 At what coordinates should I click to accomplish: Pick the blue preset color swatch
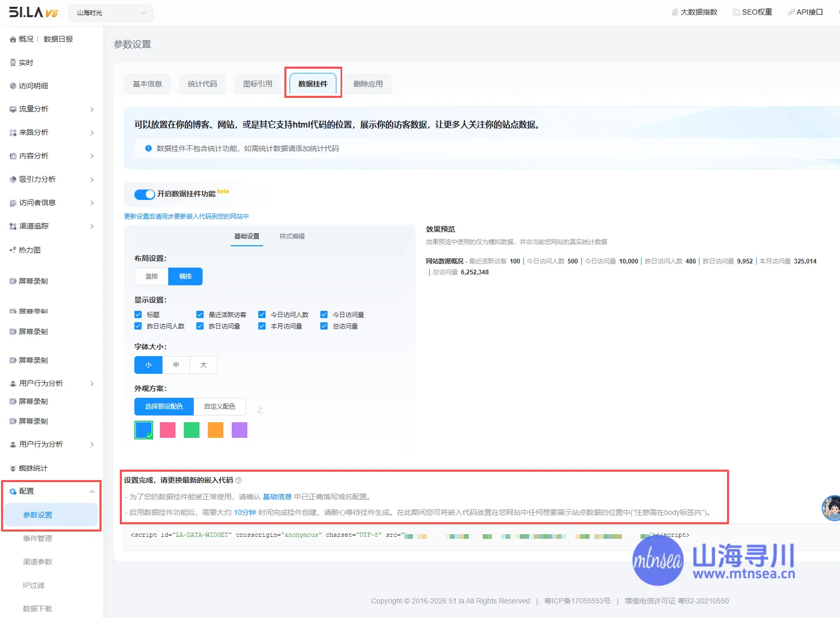[144, 430]
